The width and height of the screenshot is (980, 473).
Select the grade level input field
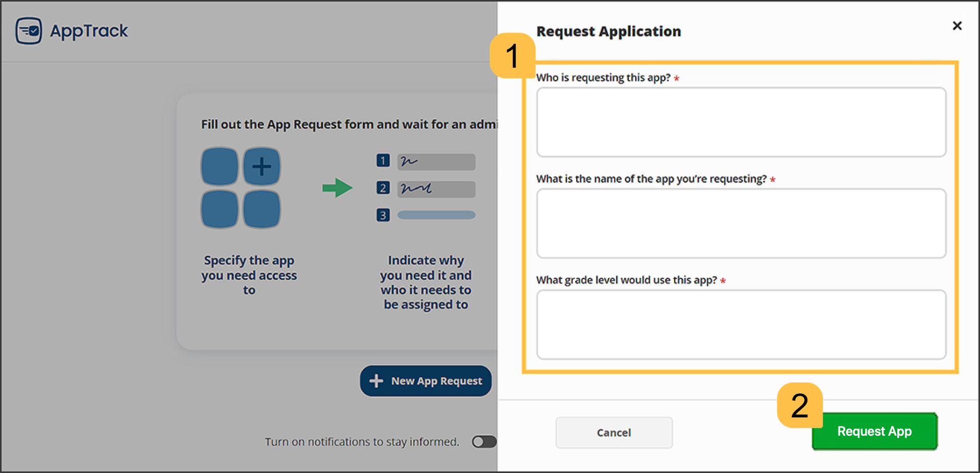741,324
